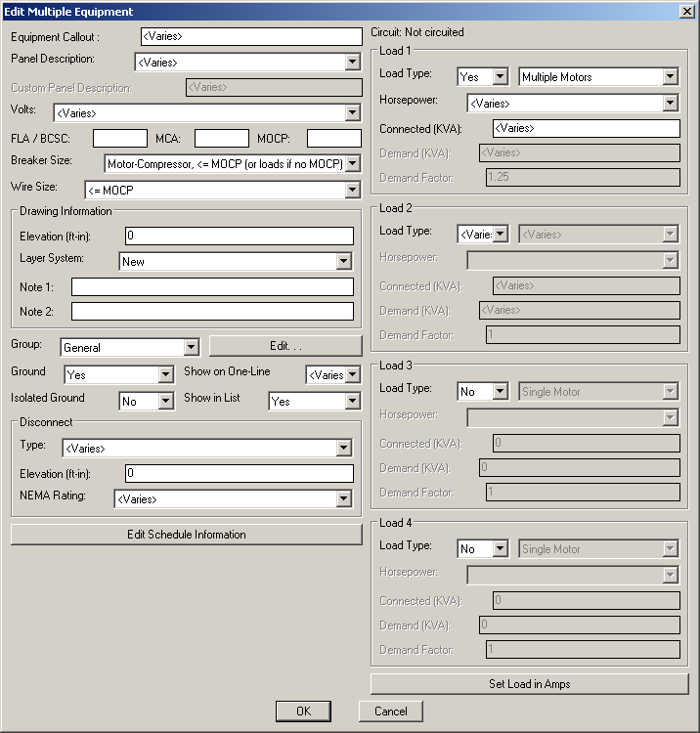Click the FLA / BCSC input box
This screenshot has height=733, width=700.
[120, 139]
